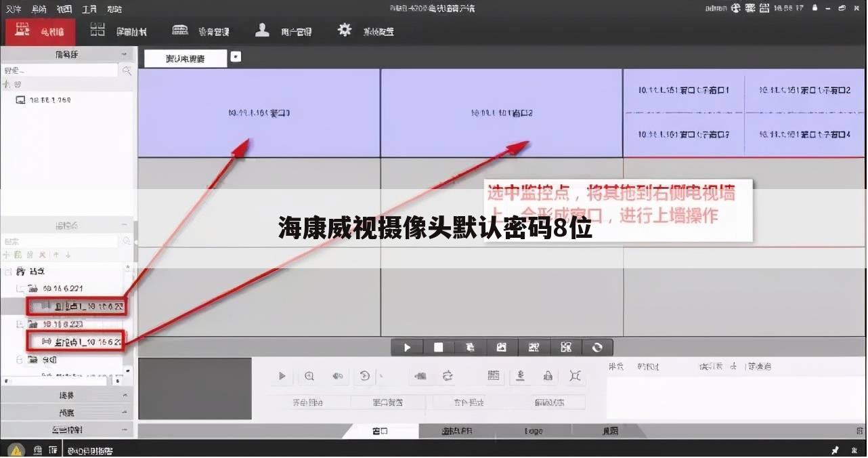
Task: Click the move-up arrow icon in camera panel toolbar
Action: click(x=56, y=255)
